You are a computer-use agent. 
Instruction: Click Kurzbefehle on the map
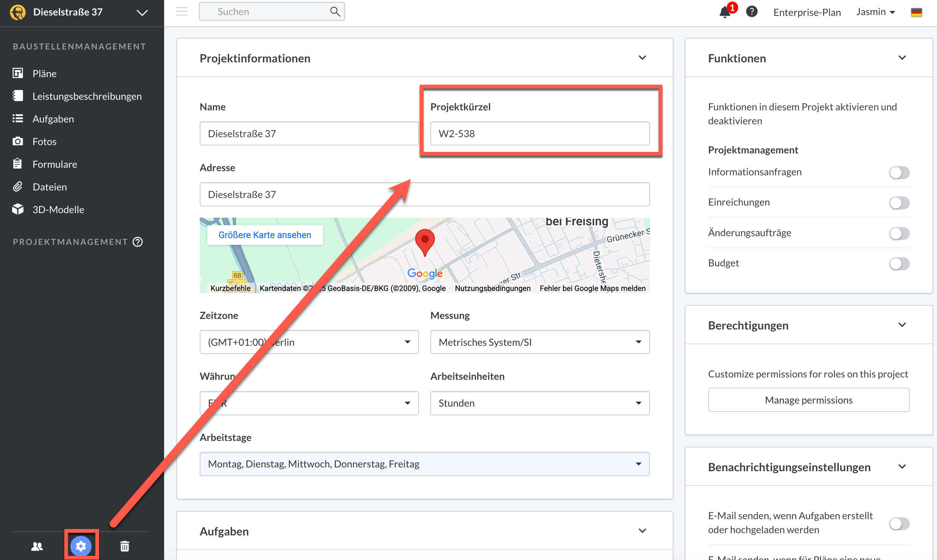230,288
